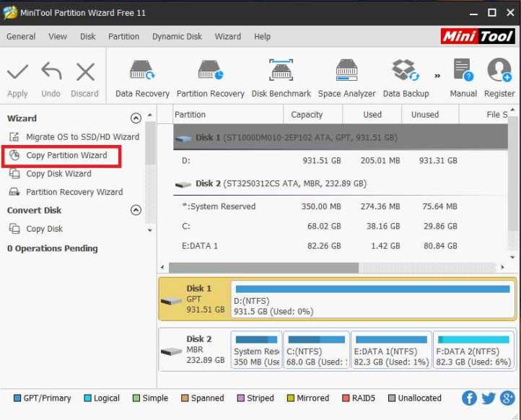Click the Logical legend swatch
Viewport: 521px width, 420px height.
[88, 398]
